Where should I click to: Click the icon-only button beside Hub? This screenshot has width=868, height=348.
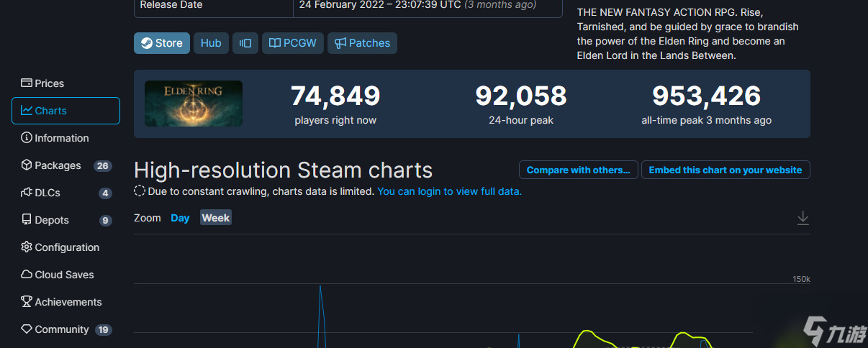pos(245,43)
